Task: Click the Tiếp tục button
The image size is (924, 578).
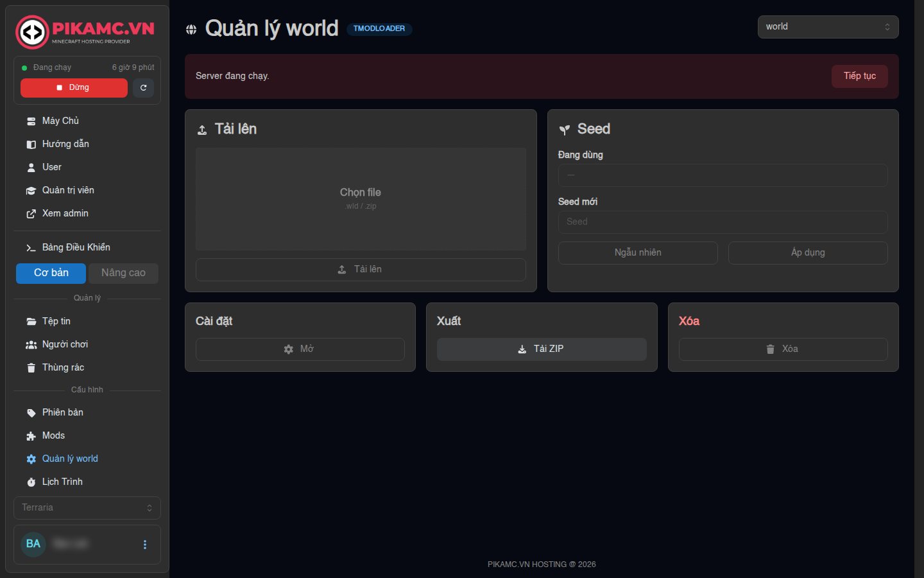Action: [860, 76]
